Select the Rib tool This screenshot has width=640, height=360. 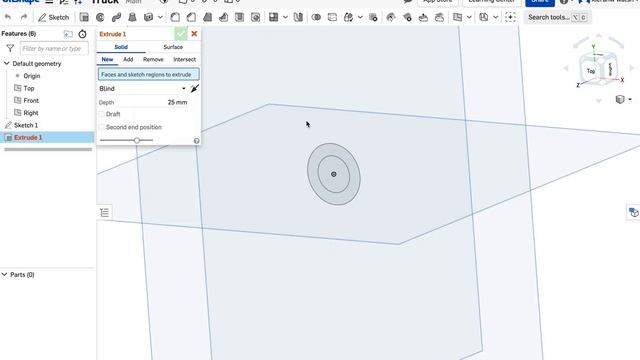[223, 17]
